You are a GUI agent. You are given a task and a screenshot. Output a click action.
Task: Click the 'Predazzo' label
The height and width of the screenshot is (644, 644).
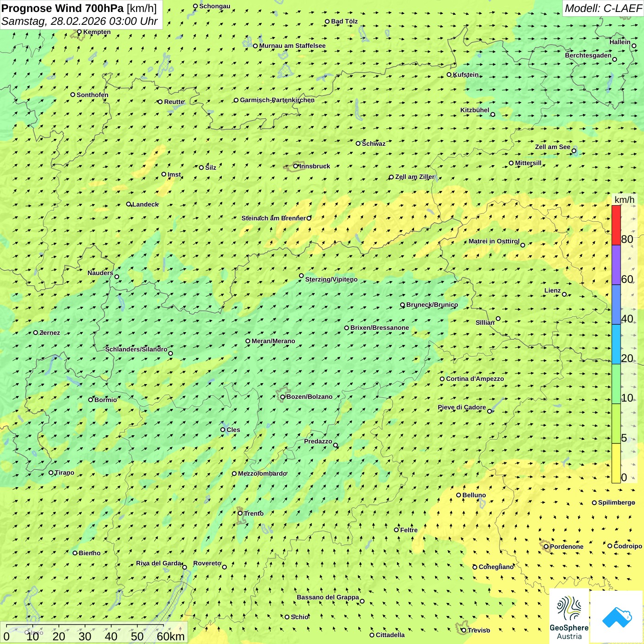tap(318, 441)
